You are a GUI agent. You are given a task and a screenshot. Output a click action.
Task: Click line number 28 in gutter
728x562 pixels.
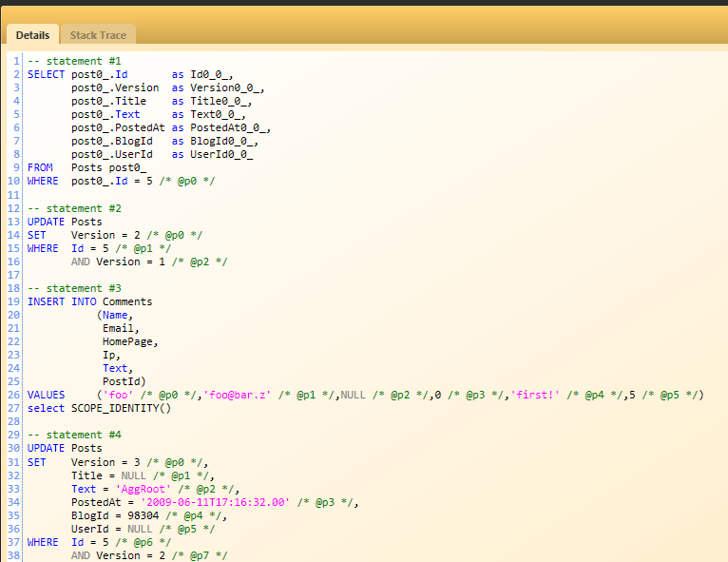[13, 421]
